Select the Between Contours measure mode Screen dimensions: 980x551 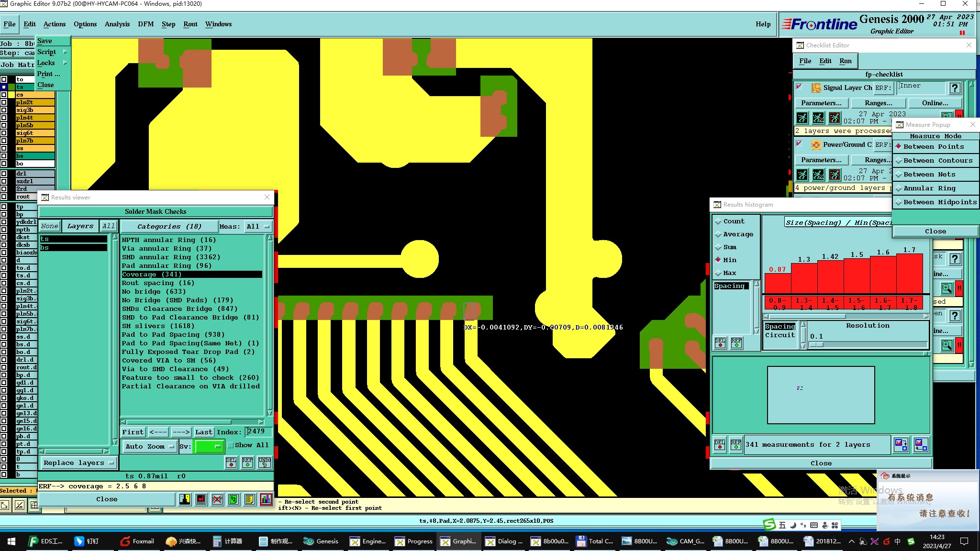937,161
